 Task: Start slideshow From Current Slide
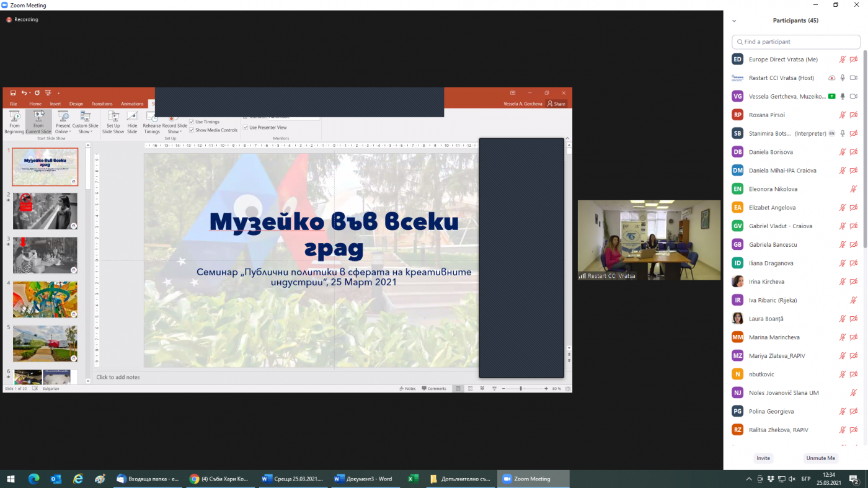click(x=38, y=122)
